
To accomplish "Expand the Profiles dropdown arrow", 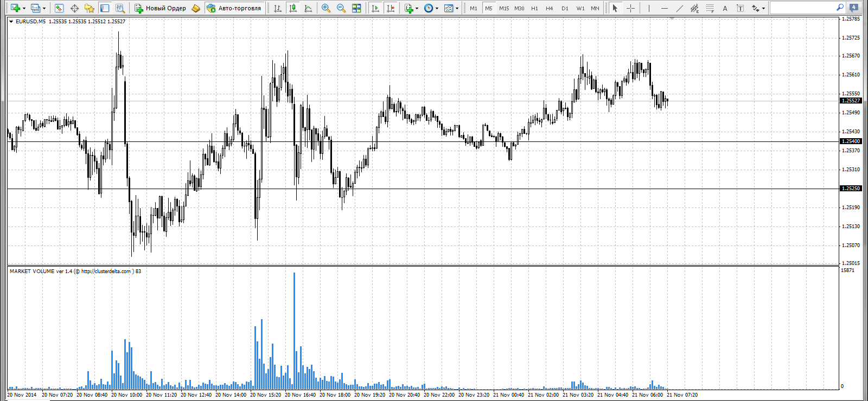I will (x=44, y=8).
